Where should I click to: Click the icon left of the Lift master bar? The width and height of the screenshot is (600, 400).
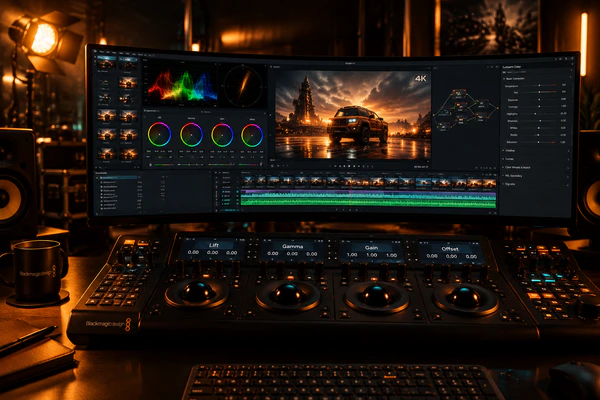pyautogui.click(x=150, y=165)
